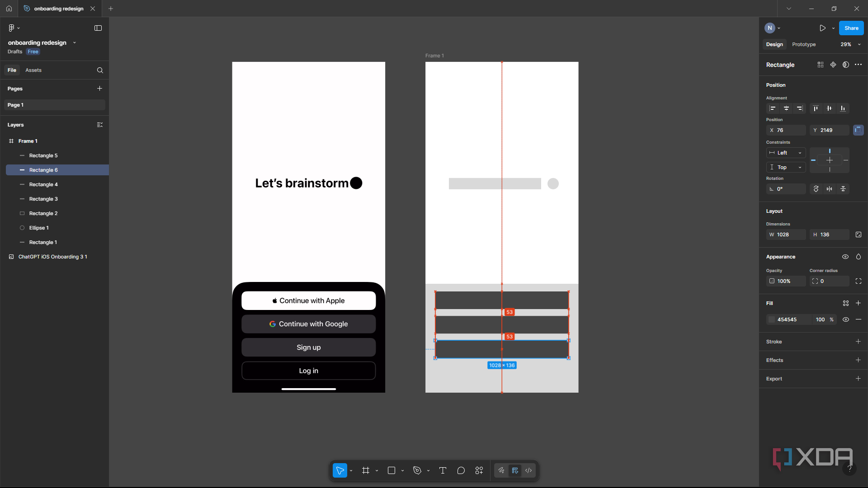This screenshot has height=488, width=868.
Task: Click align top icon in Alignment
Action: tap(816, 108)
